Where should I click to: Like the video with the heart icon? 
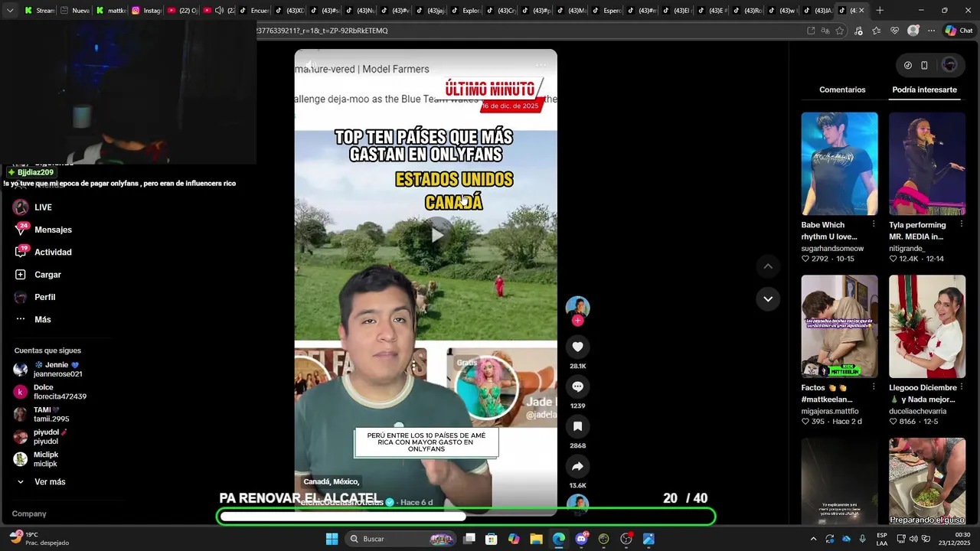coord(577,347)
